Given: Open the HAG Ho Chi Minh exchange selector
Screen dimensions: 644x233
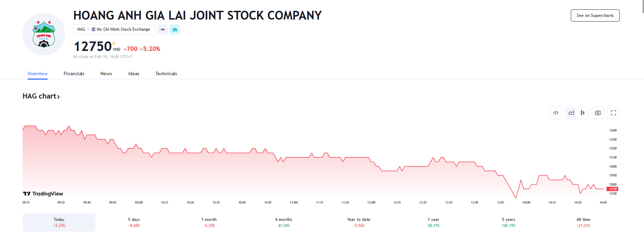Looking at the screenshot, I should tap(114, 30).
